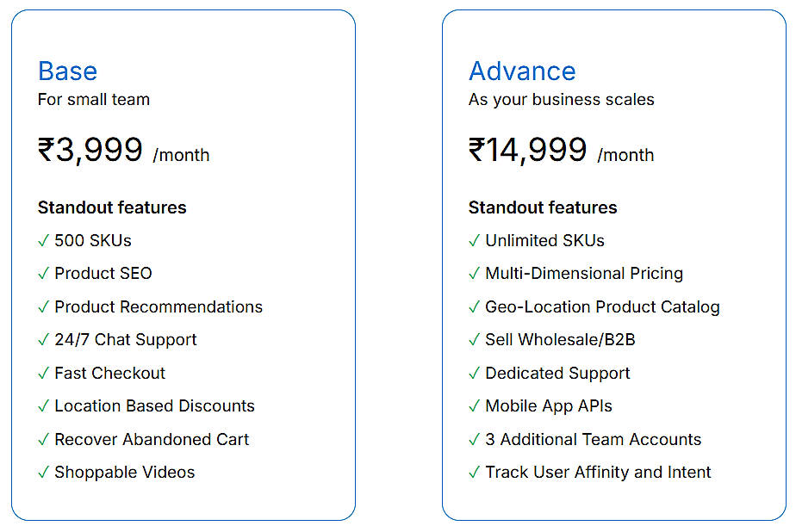Screen dimensions: 796x532
Task: Click the checkmark next to Dedicated Support
Action: tap(475, 374)
